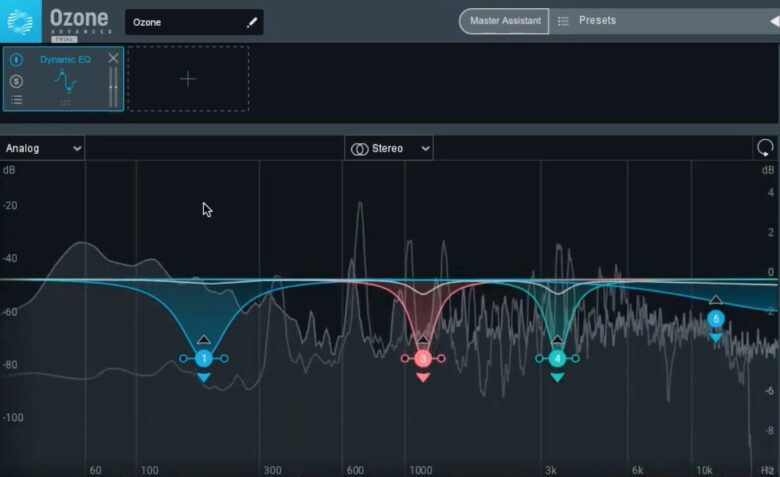This screenshot has width=780, height=477.
Task: Click the iZotope Ozone logo icon
Action: (20, 22)
